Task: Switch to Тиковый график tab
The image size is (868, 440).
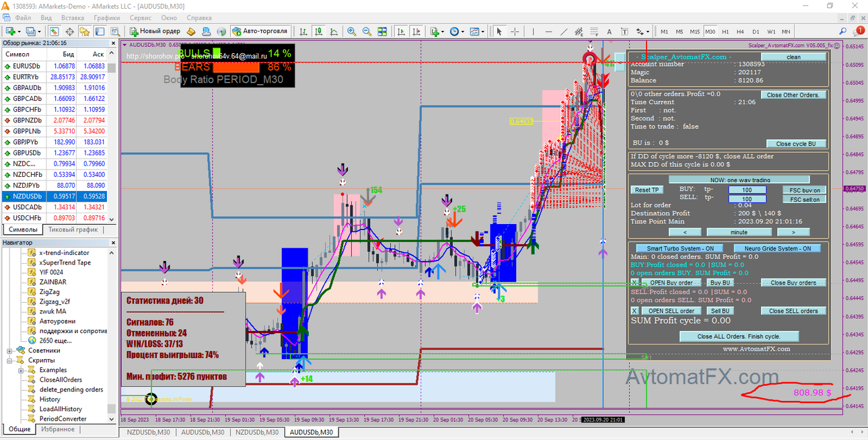Action: tap(73, 229)
